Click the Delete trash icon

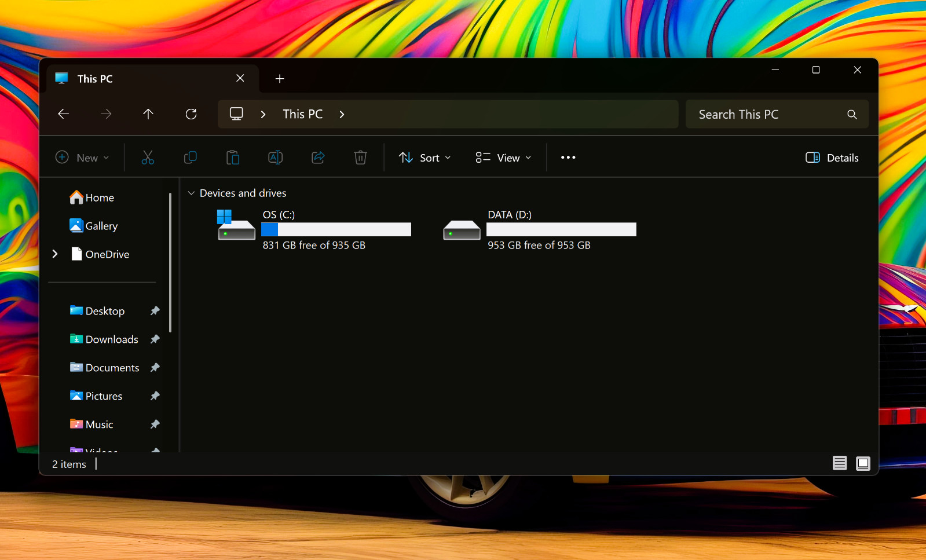[x=360, y=158]
